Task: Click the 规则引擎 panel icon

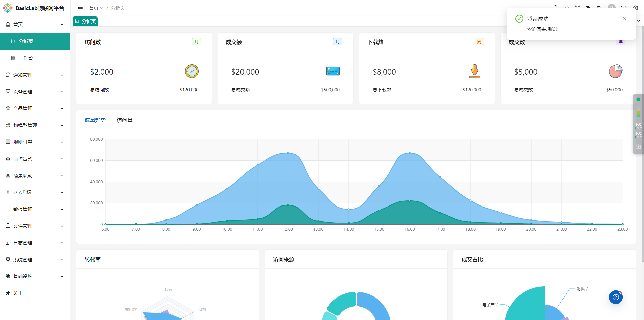Action: coord(8,142)
